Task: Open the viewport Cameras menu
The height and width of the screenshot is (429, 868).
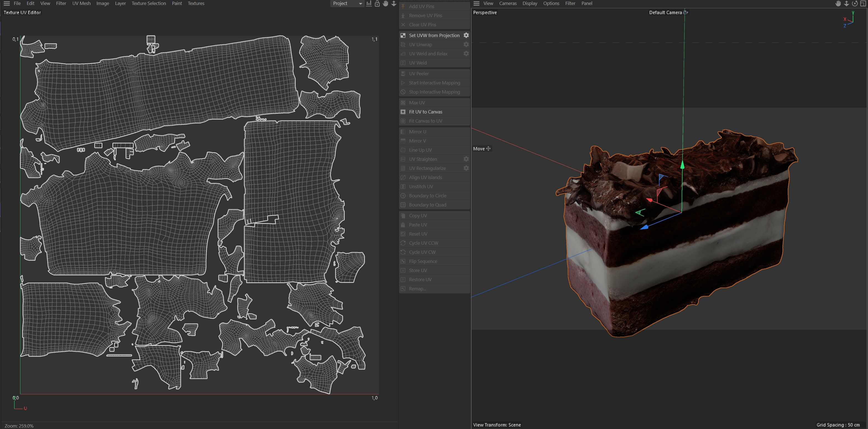Action: [x=508, y=3]
